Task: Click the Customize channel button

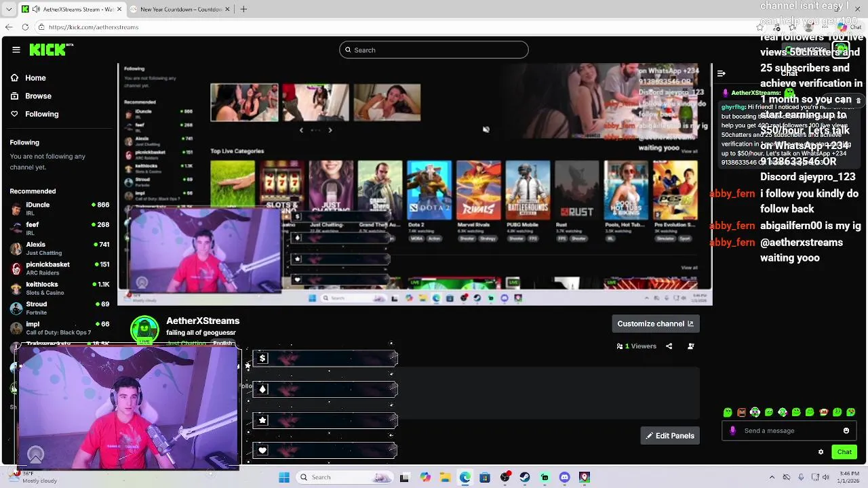Action: (x=655, y=324)
